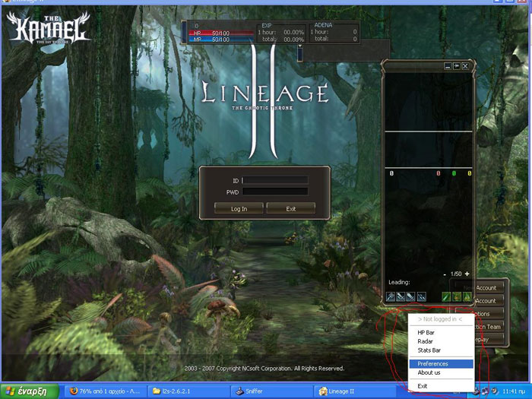Image resolution: width=532 pixels, height=399 pixels.
Task: Close the radar panel with the X
Action: (x=465, y=66)
